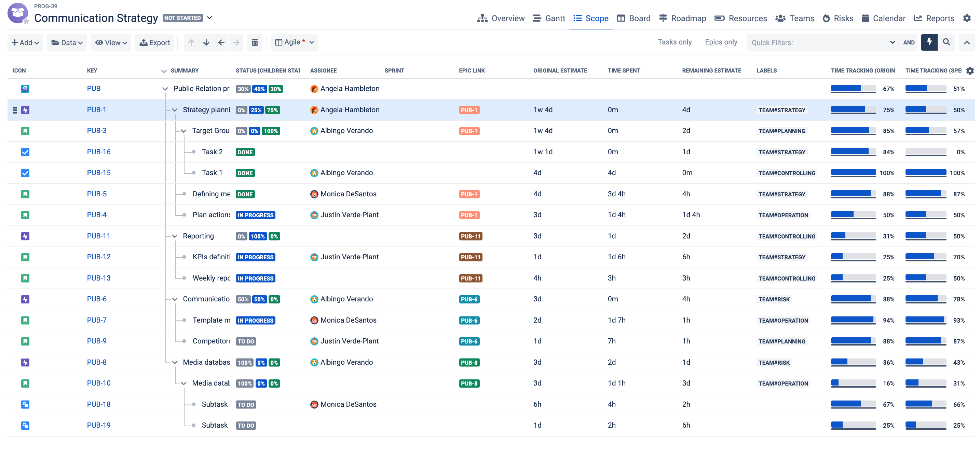Click drag handle on PUB-1 row
This screenshot has height=455, width=980.
pyautogui.click(x=15, y=110)
